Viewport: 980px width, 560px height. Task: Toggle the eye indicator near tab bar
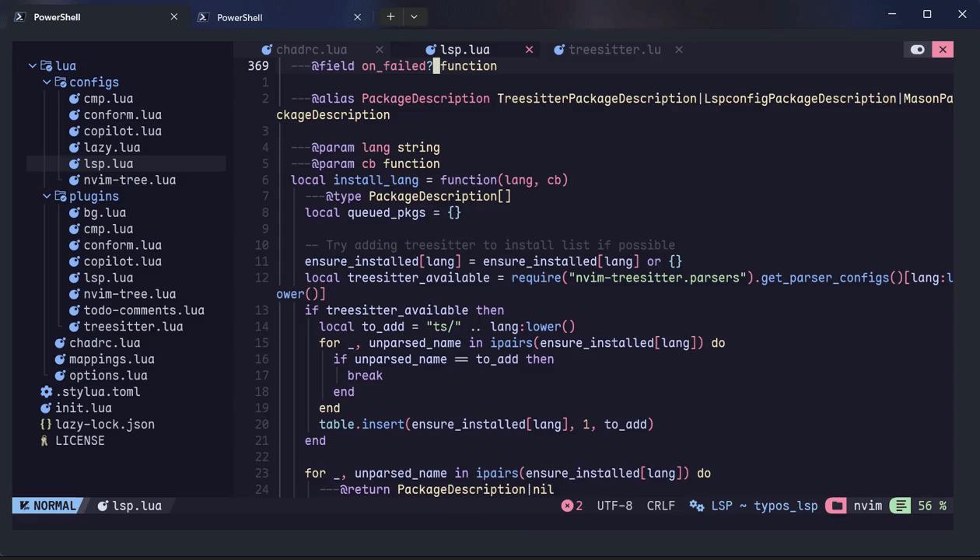click(x=918, y=49)
